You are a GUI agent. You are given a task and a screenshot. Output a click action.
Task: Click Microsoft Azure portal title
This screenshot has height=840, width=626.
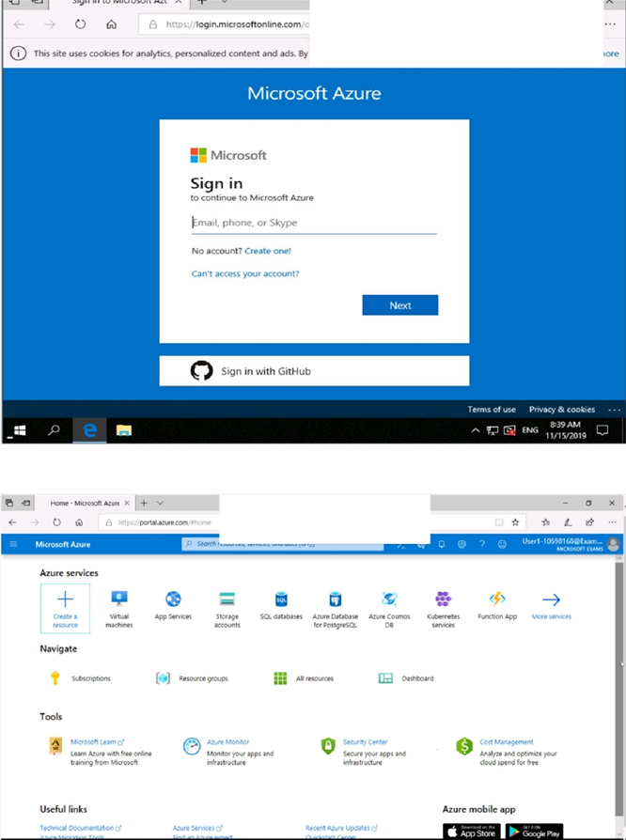click(63, 544)
